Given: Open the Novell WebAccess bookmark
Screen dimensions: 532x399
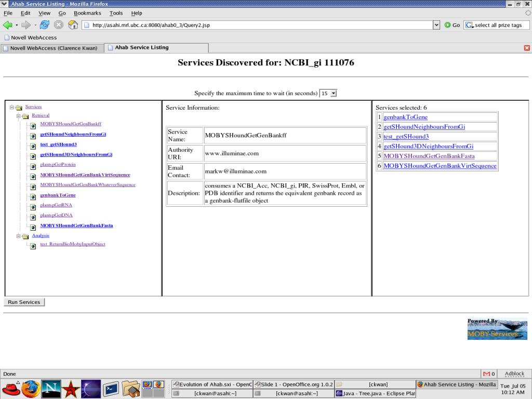Looking at the screenshot, I should pyautogui.click(x=31, y=37).
